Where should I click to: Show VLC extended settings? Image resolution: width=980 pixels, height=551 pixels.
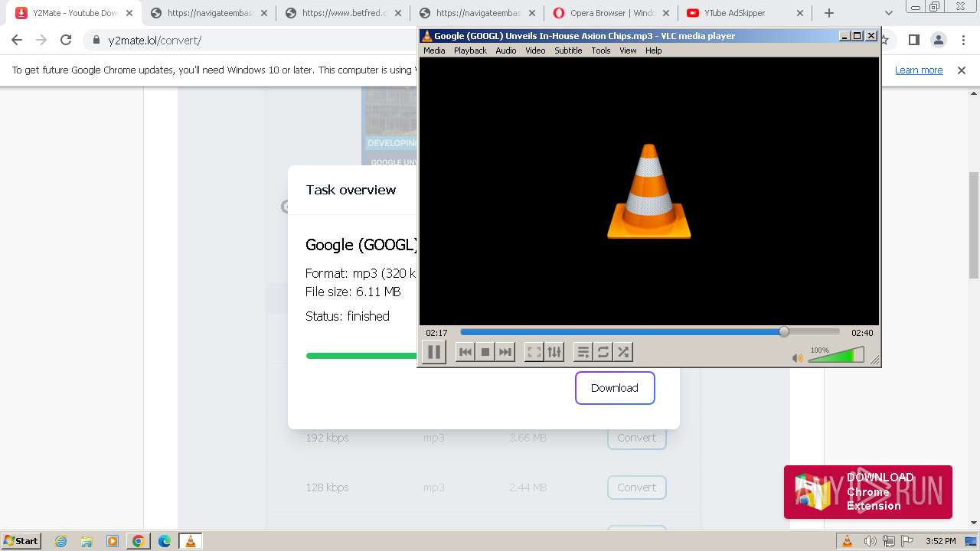point(554,352)
